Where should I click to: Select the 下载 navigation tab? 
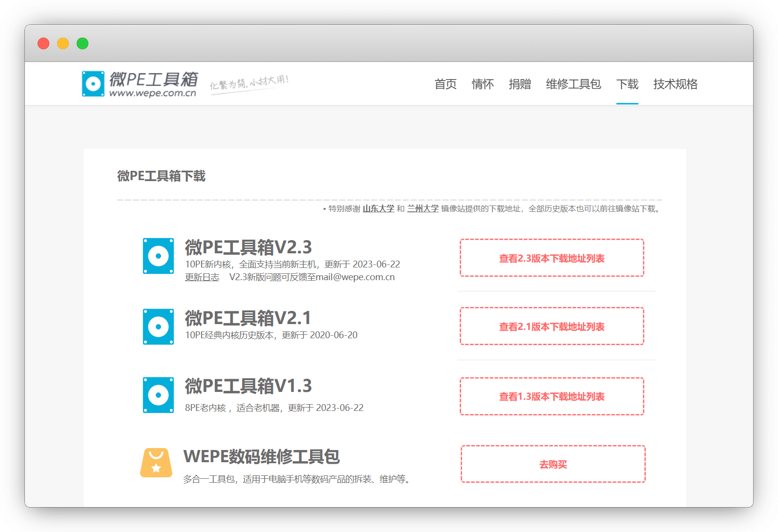point(627,84)
